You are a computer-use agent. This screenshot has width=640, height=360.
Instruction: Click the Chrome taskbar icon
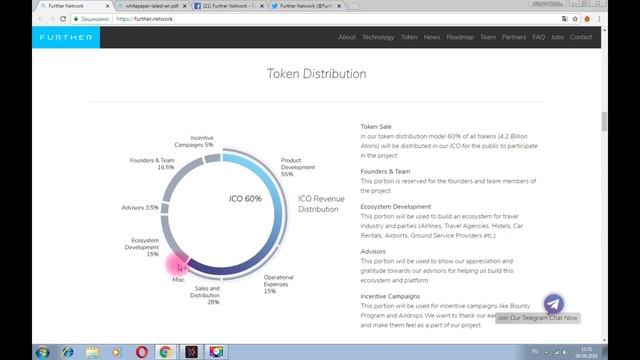click(166, 352)
